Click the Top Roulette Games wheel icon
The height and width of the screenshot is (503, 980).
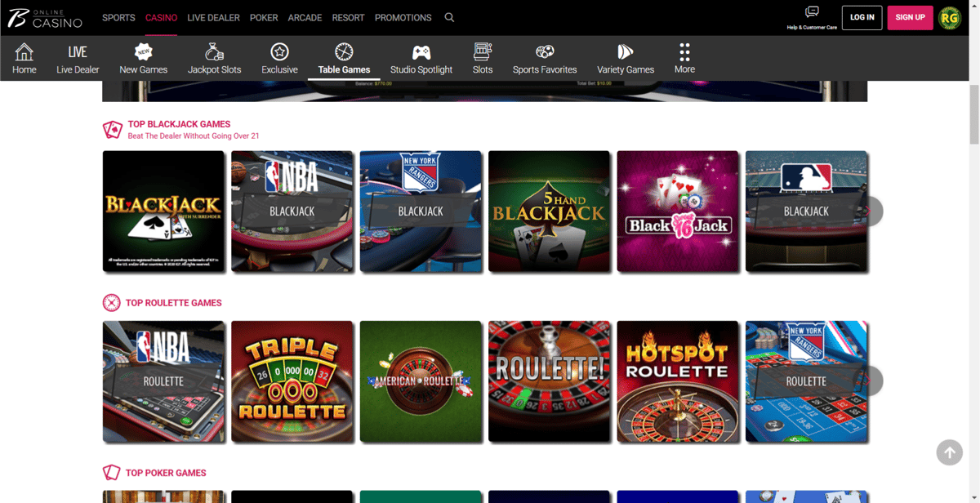(x=111, y=303)
